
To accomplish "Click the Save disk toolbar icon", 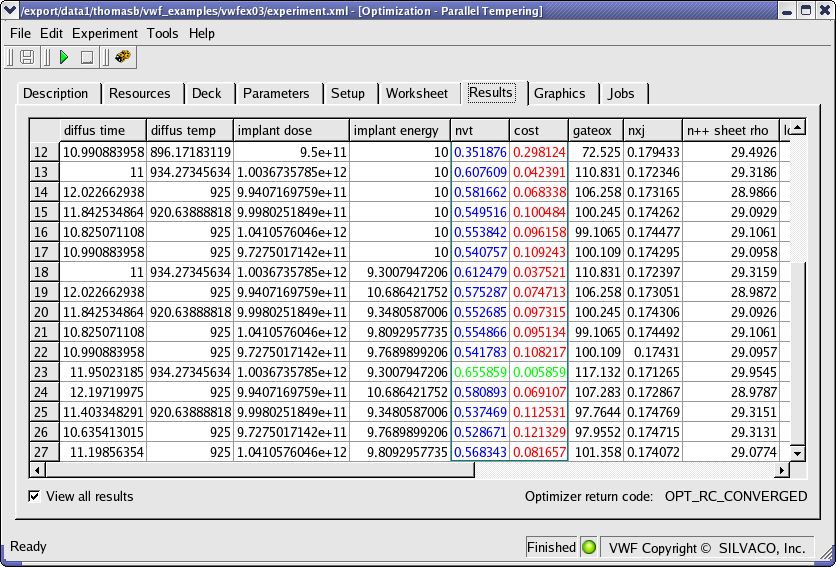I will [27, 57].
